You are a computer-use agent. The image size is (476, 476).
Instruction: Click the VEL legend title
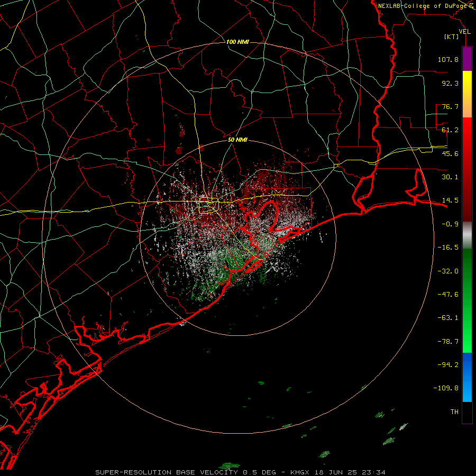[465, 32]
